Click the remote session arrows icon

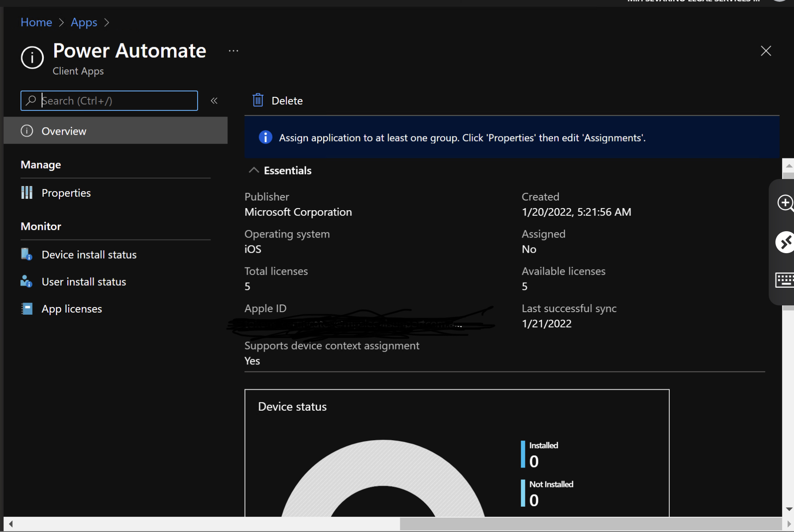[785, 242]
